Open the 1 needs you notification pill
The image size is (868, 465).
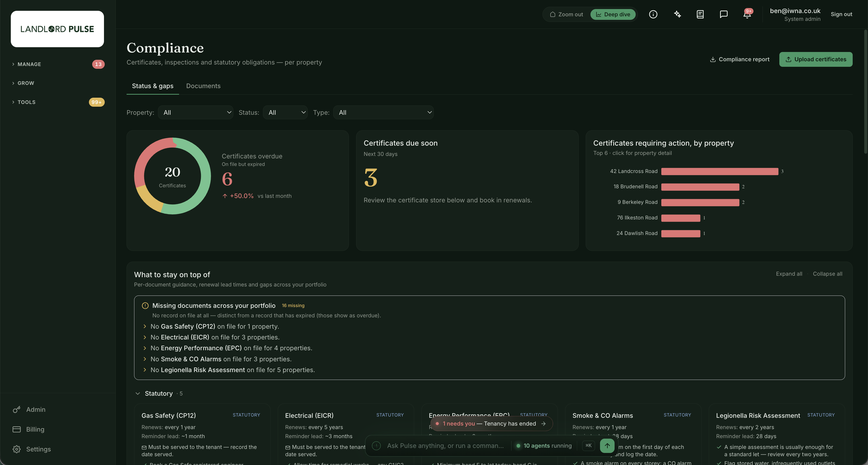[x=492, y=424]
